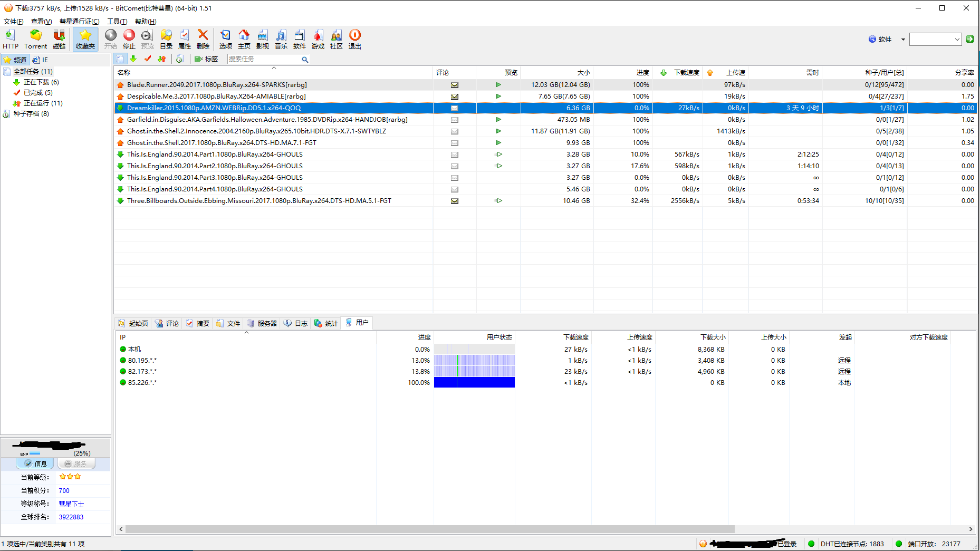
Task: Click the global rank 3922883 link
Action: [x=71, y=517]
